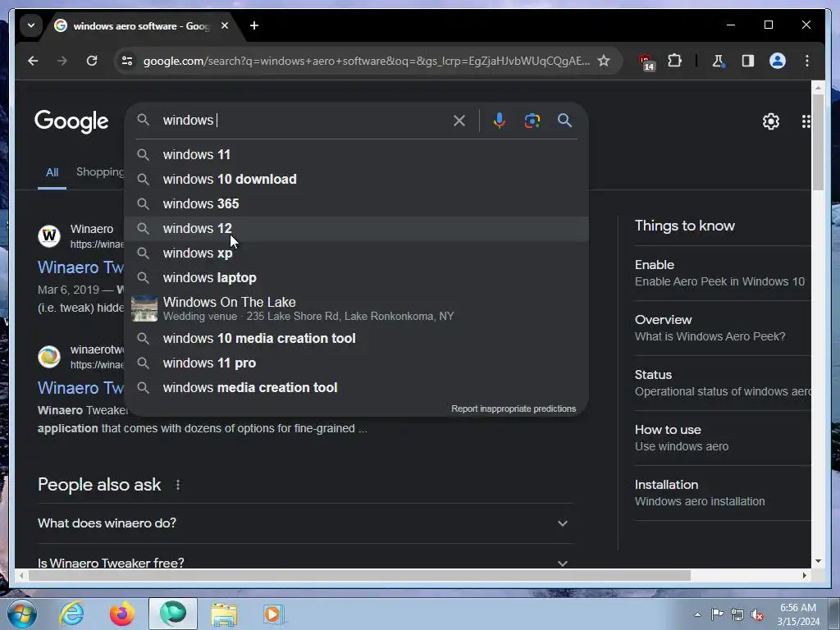The height and width of the screenshot is (630, 840).
Task: Open the extension with badge 14
Action: [646, 62]
